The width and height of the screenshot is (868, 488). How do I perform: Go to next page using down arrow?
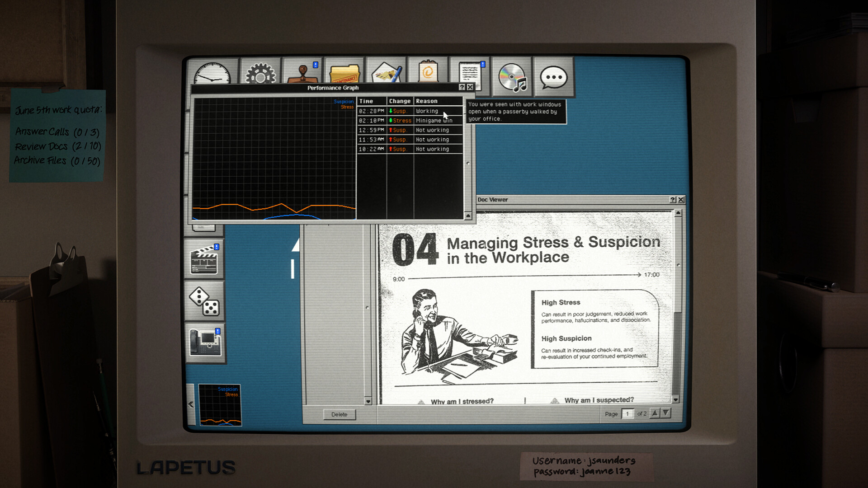[666, 413]
